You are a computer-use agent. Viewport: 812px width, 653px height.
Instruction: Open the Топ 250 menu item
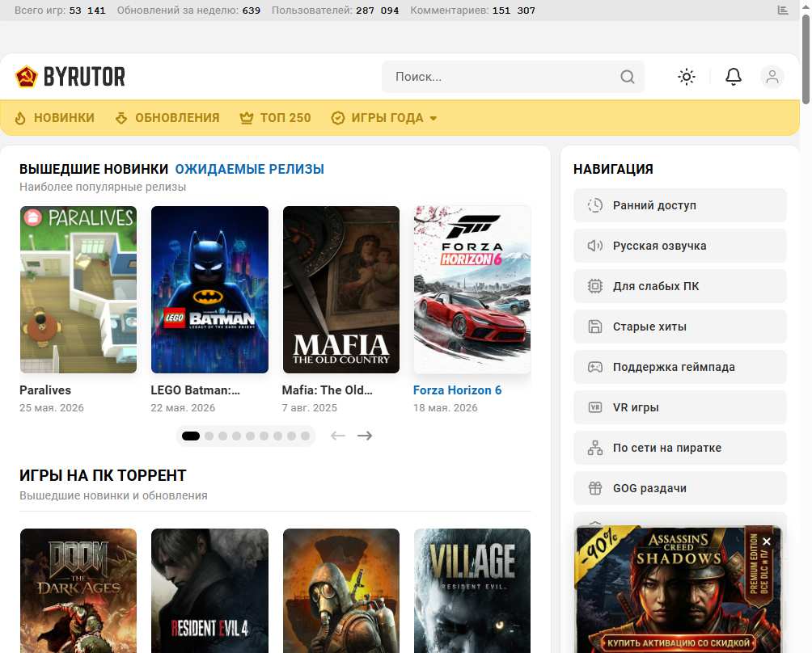[285, 118]
